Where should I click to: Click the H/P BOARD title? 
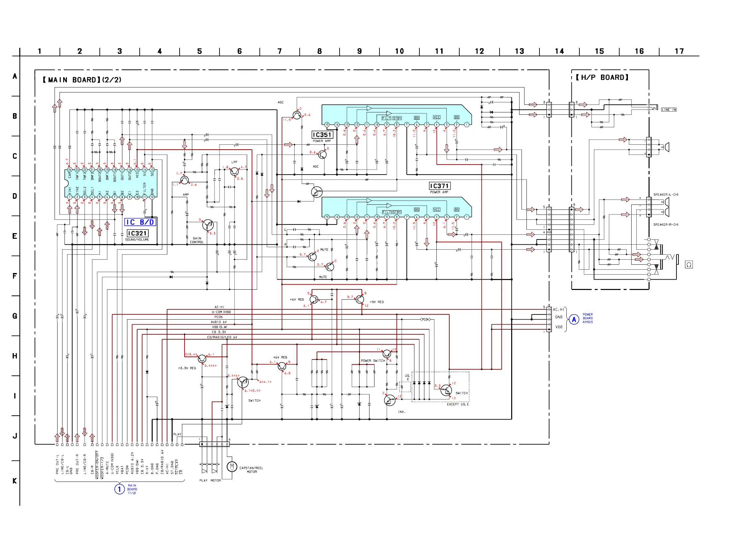click(602, 77)
